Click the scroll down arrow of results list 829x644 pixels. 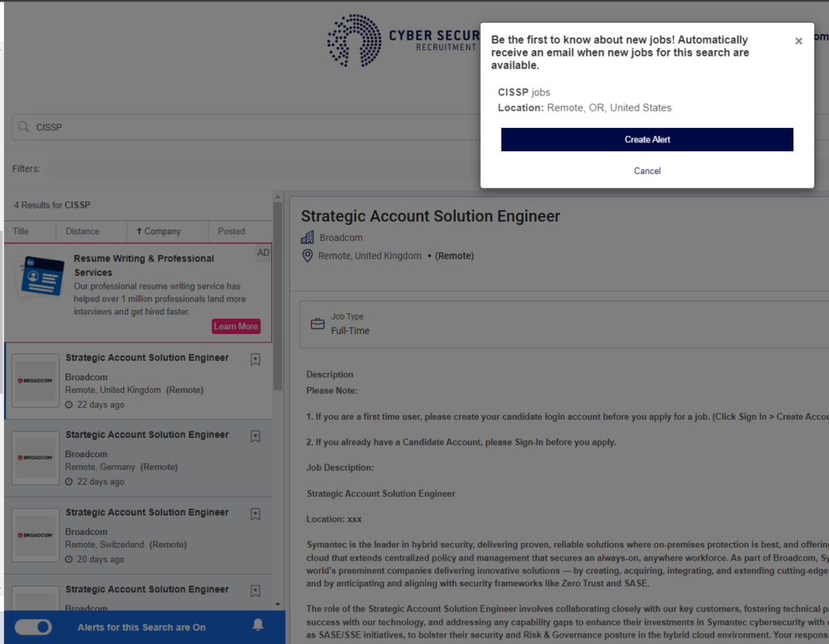[x=278, y=604]
